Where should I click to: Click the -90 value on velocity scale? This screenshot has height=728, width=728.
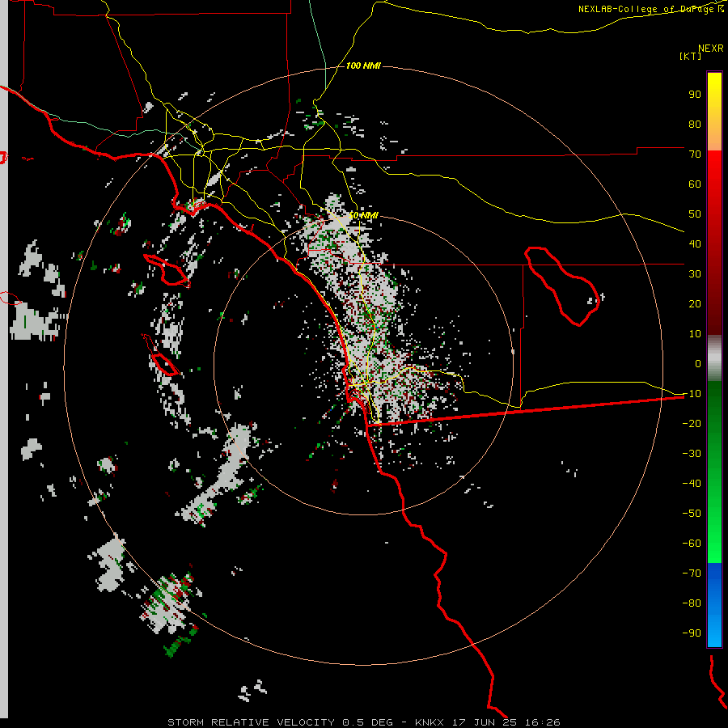click(x=692, y=633)
